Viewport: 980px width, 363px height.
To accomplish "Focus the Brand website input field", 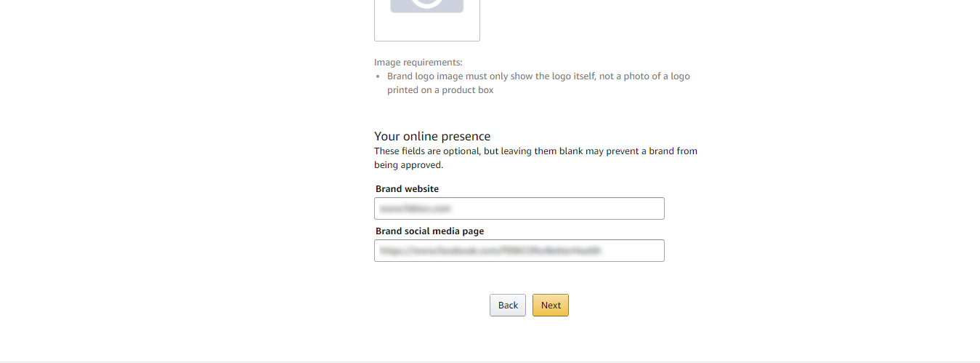I will coord(519,208).
